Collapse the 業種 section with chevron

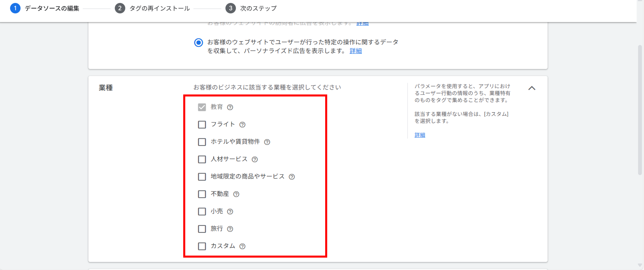[532, 88]
